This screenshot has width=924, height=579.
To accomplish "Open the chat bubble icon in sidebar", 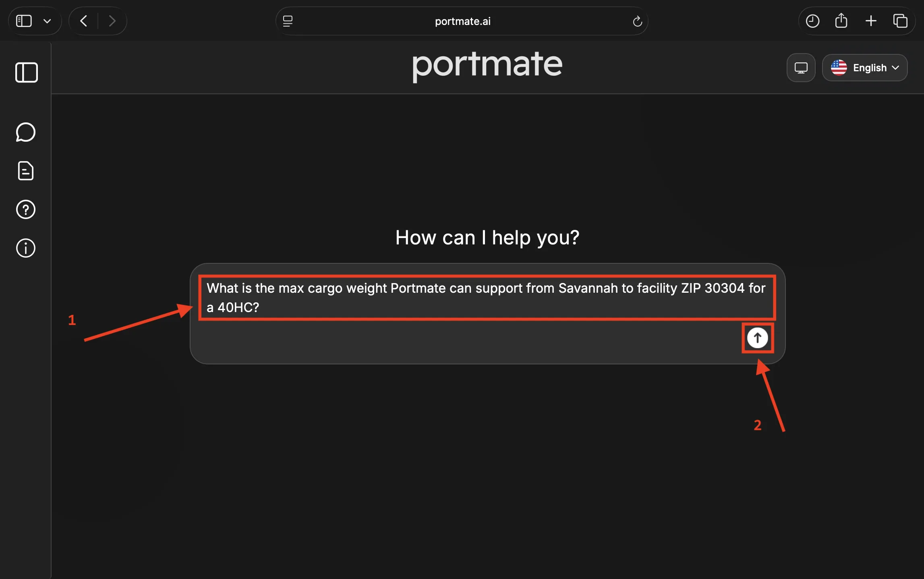I will pos(26,132).
